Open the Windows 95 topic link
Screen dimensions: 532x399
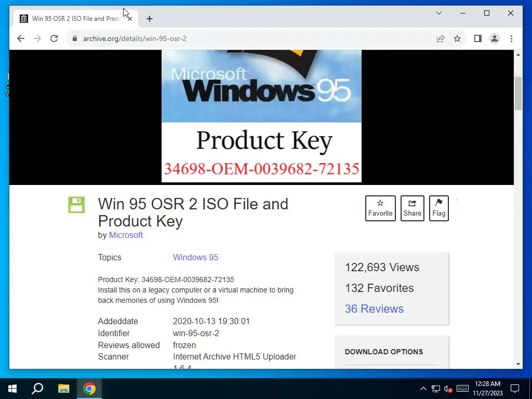[x=195, y=258]
